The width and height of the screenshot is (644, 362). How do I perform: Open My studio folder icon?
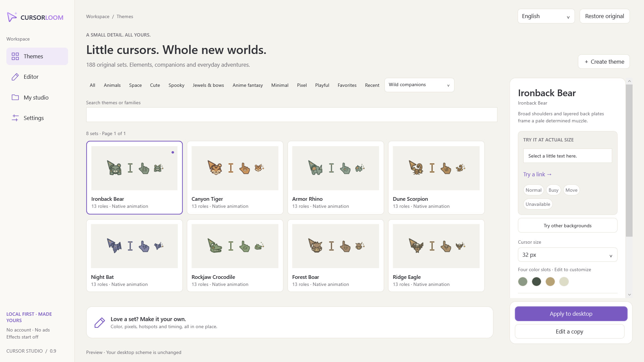tap(15, 98)
